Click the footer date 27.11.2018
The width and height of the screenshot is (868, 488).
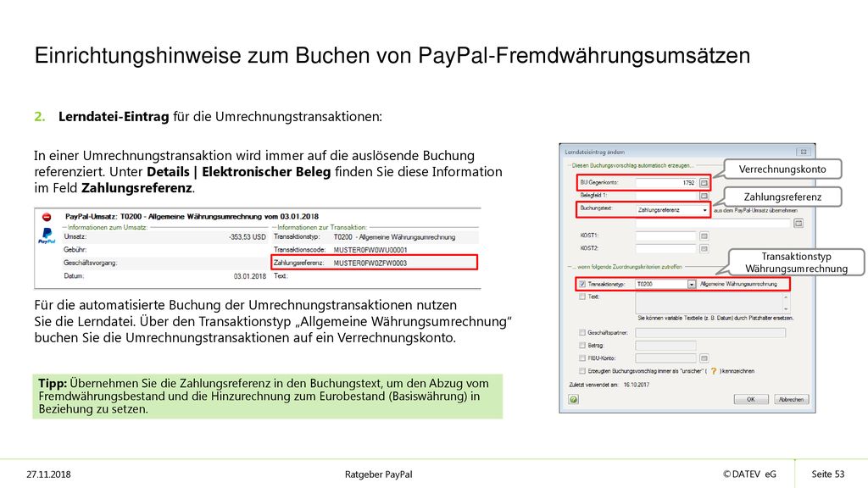point(48,474)
